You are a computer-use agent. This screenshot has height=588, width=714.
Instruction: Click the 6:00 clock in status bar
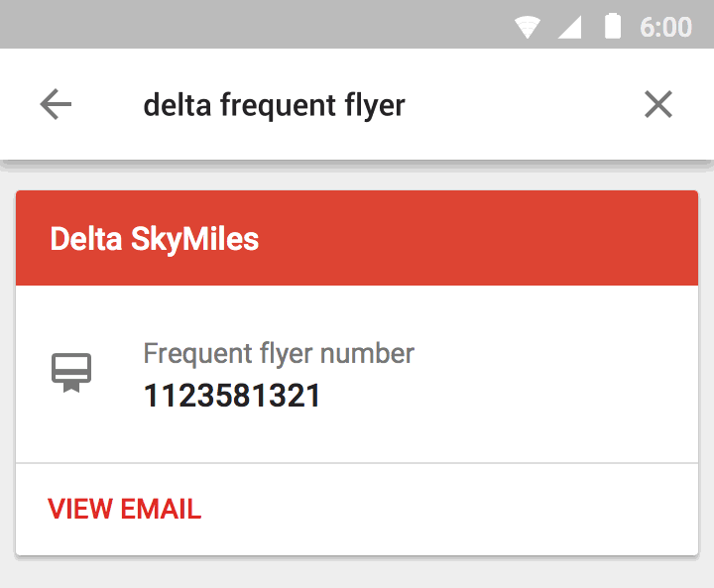(x=665, y=27)
